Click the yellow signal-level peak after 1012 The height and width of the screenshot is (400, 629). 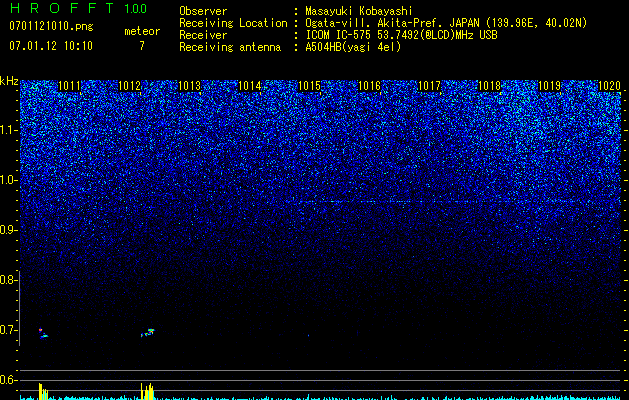point(147,391)
